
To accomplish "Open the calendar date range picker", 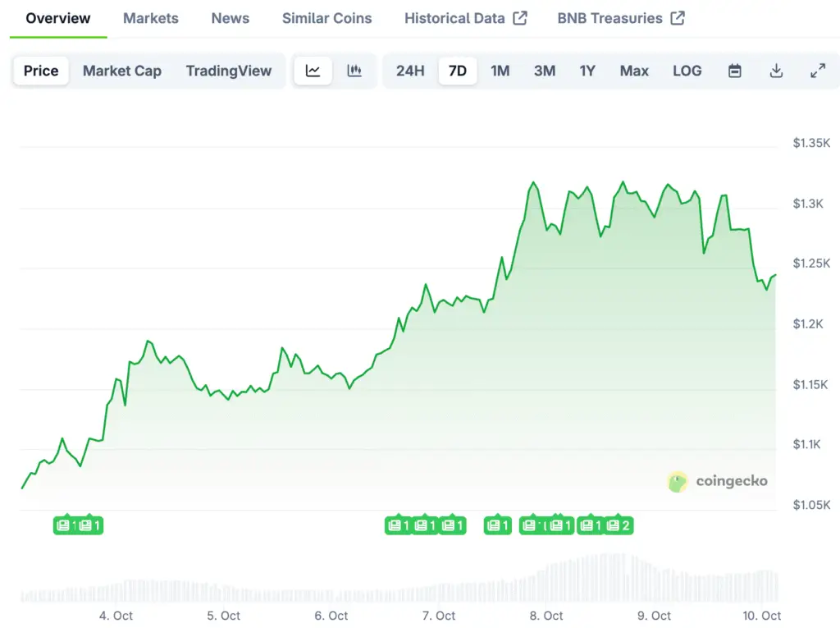I will 735,71.
